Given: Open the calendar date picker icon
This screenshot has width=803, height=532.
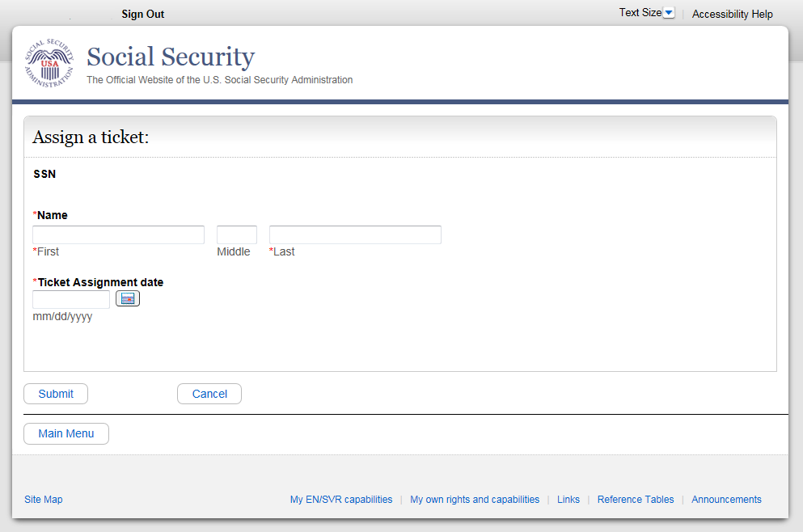Looking at the screenshot, I should (128, 298).
